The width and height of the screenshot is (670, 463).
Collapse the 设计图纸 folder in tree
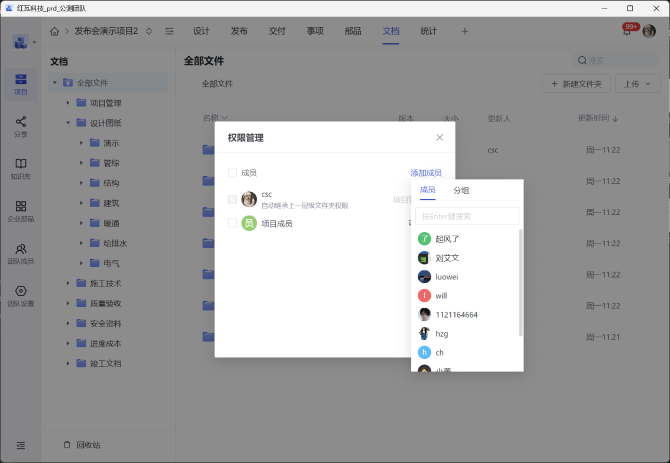point(68,123)
